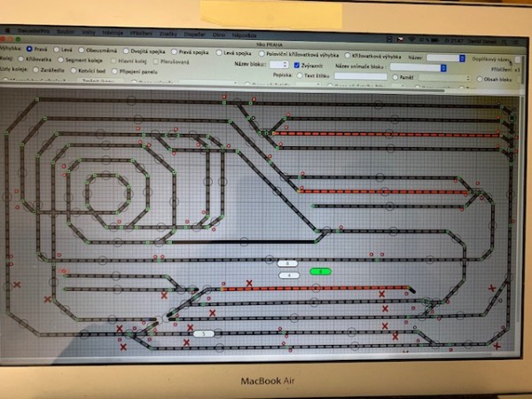Select the Obousměrná turnout option
Viewport: 532px width, 399px height.
point(82,50)
